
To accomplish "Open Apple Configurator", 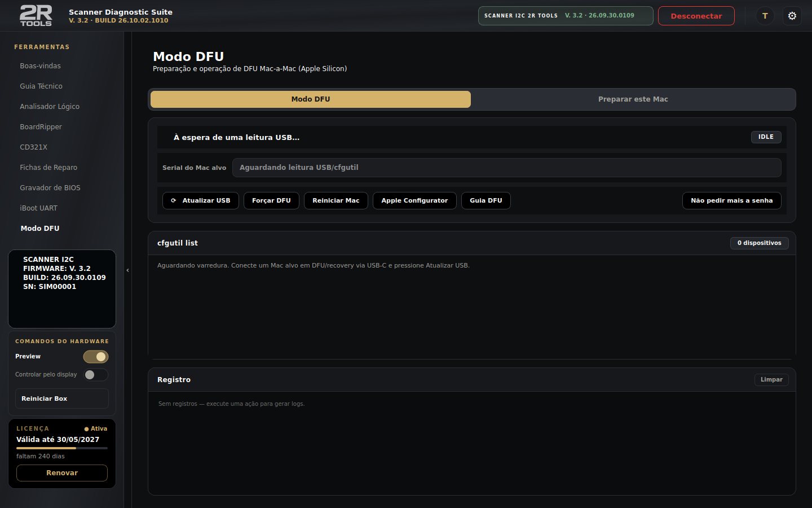I will pyautogui.click(x=414, y=200).
